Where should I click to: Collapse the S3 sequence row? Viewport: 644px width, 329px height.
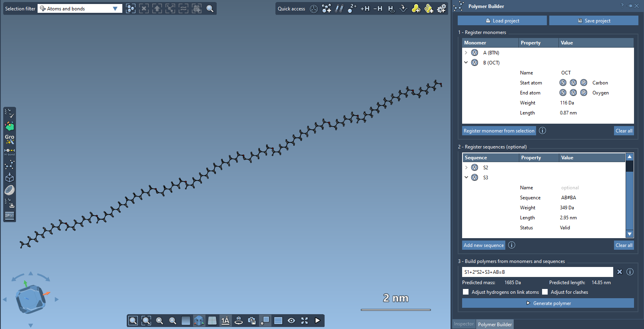click(466, 177)
